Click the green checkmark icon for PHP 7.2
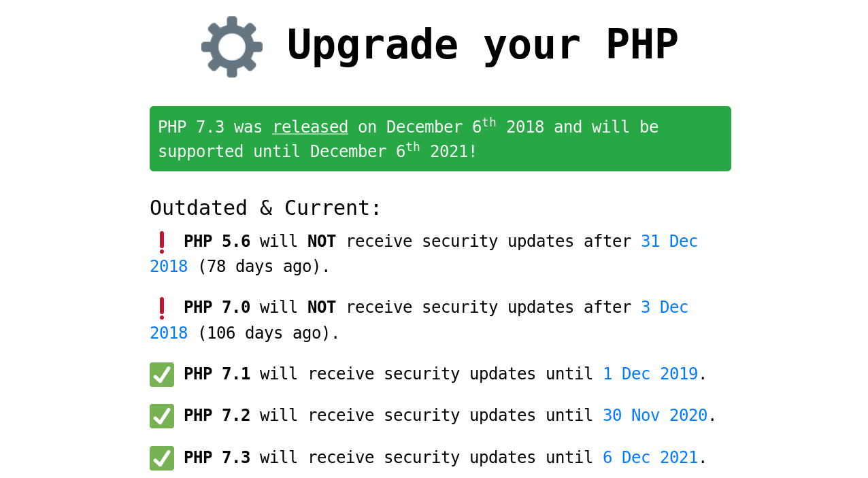The image size is (868, 478). tap(162, 416)
